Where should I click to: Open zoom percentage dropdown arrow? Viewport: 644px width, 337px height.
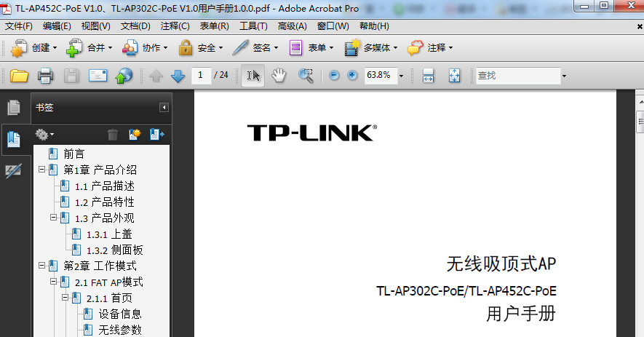(x=401, y=76)
